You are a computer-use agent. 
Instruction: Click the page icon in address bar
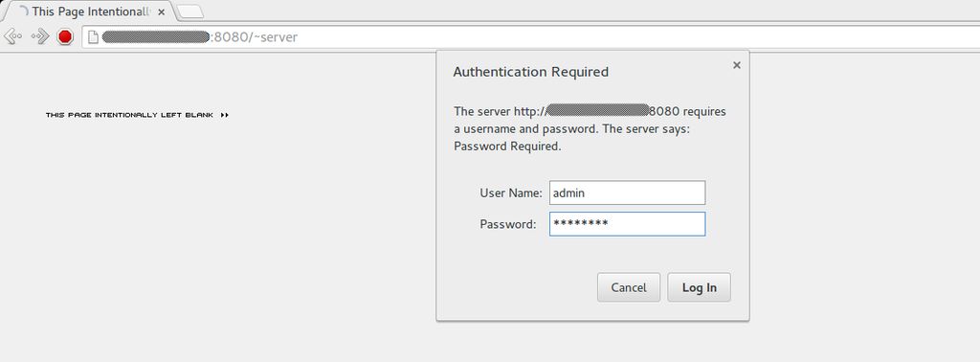click(x=93, y=37)
